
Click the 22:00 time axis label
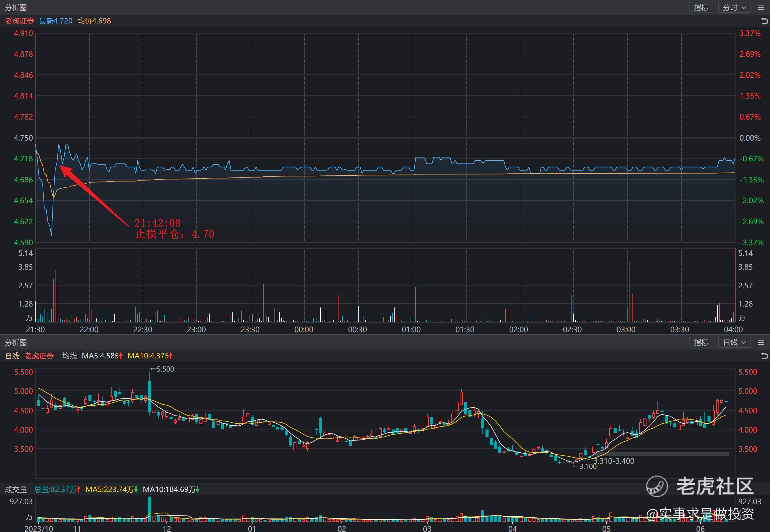(x=89, y=329)
